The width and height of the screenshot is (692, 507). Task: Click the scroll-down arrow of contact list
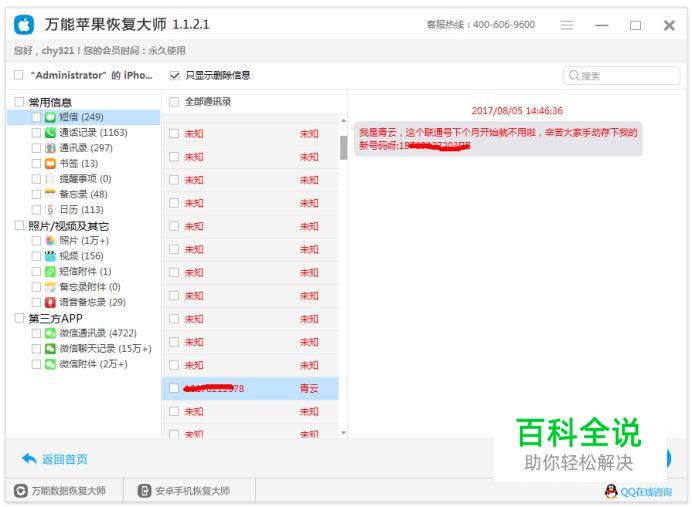click(x=343, y=433)
